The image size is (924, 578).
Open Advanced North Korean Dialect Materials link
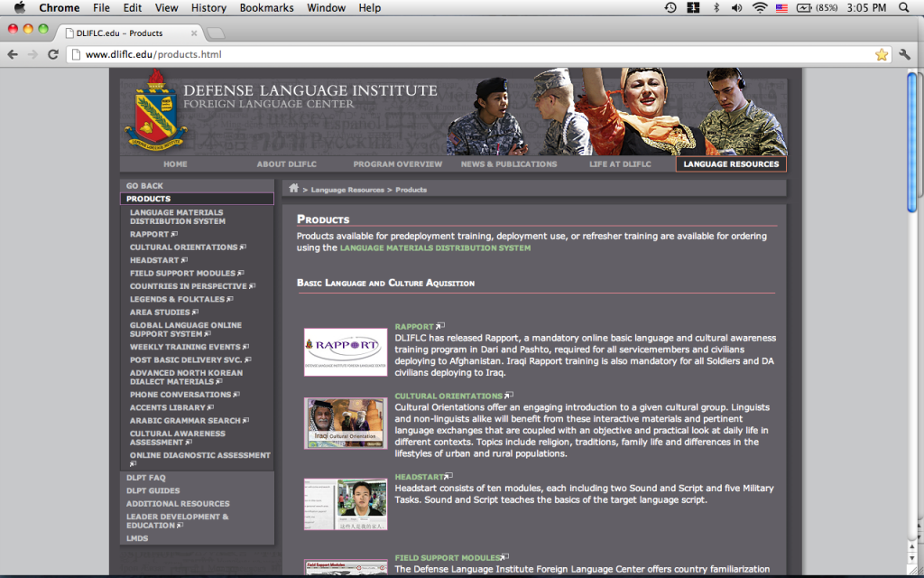pos(186,377)
